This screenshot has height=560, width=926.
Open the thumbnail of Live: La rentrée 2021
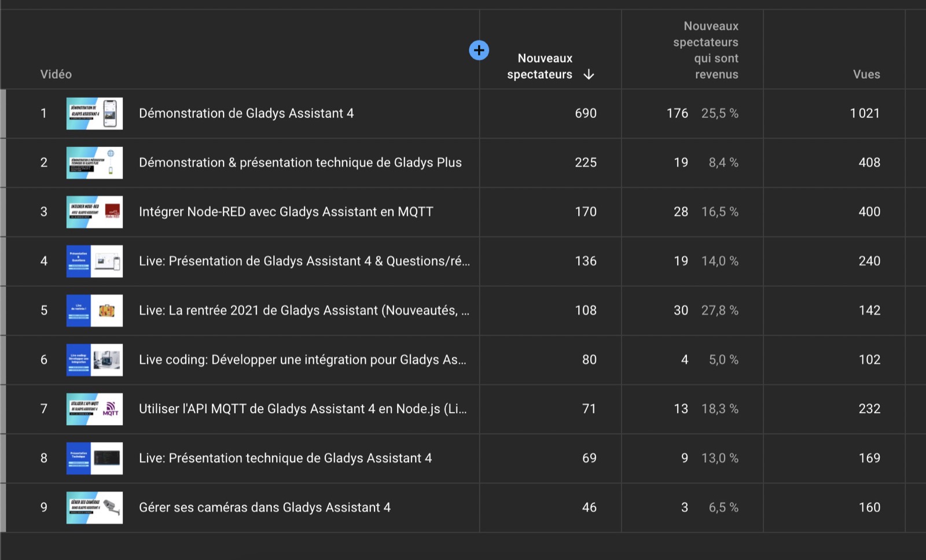point(94,310)
